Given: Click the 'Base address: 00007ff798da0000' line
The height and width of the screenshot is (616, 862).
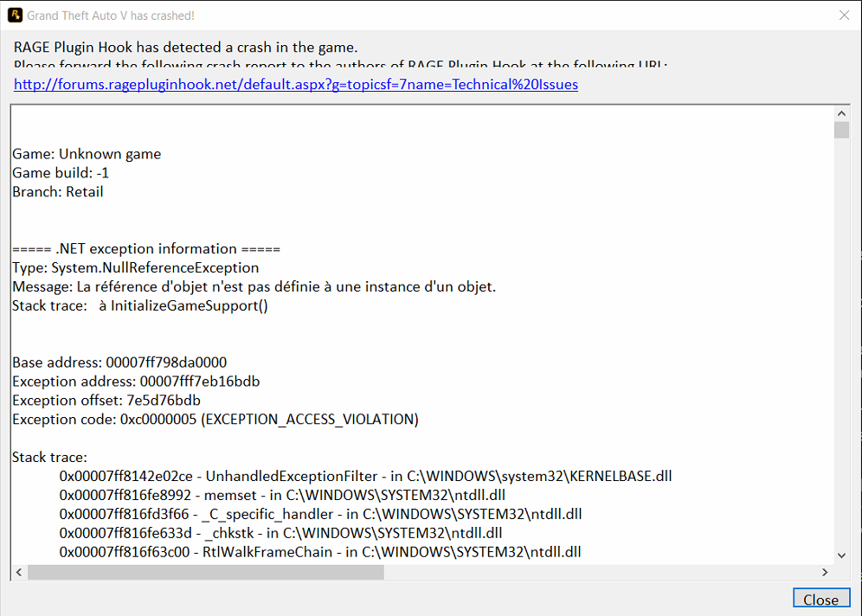Looking at the screenshot, I should click(119, 363).
